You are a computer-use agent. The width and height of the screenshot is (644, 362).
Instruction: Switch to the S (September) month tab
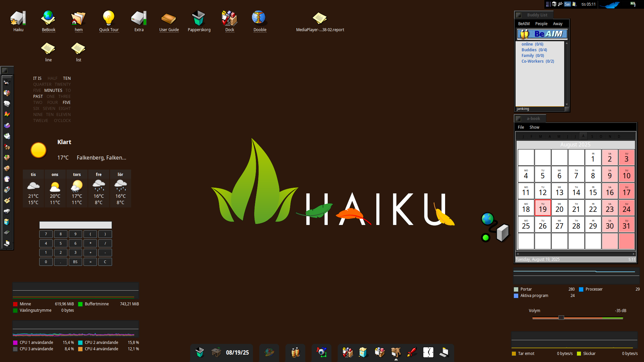(592, 136)
